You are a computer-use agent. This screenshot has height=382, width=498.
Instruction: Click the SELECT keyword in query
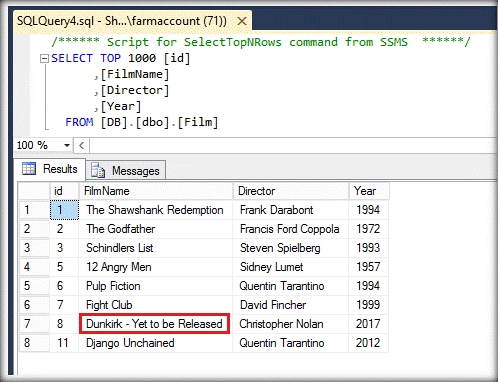[x=72, y=58]
